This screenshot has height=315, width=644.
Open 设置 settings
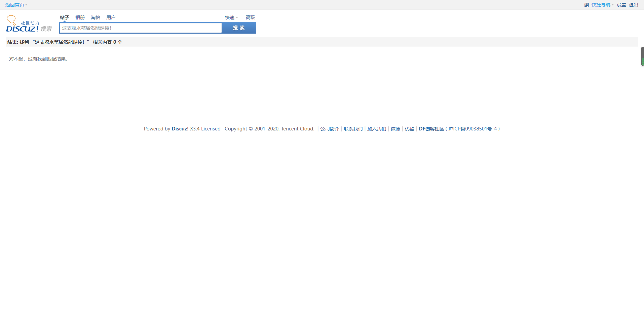[621, 5]
